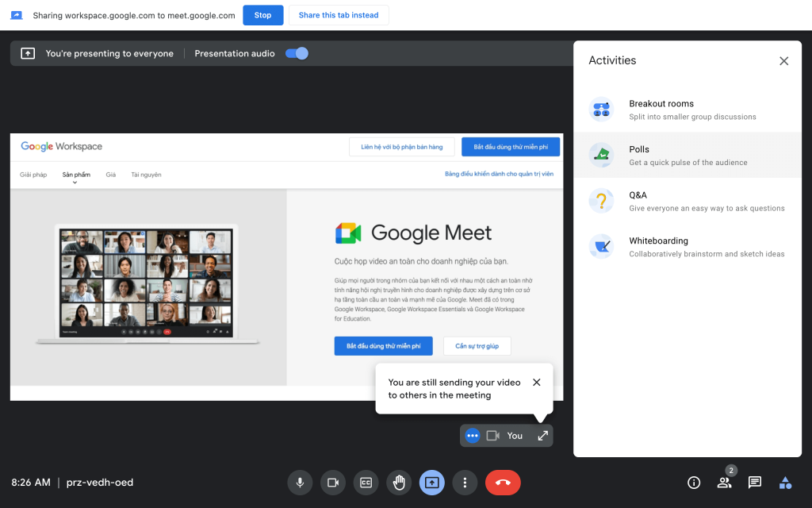Click the screen sharing icon at top-left

(x=17, y=15)
